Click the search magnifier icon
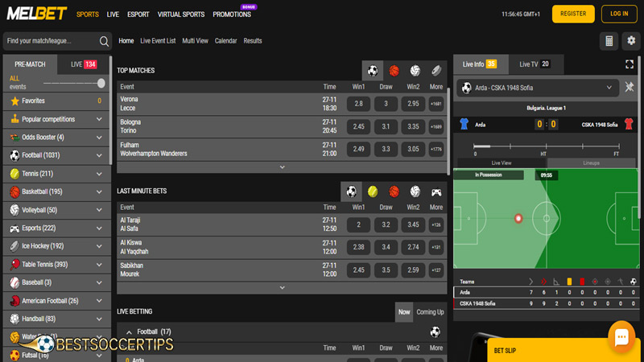The width and height of the screenshot is (644, 362). click(104, 41)
